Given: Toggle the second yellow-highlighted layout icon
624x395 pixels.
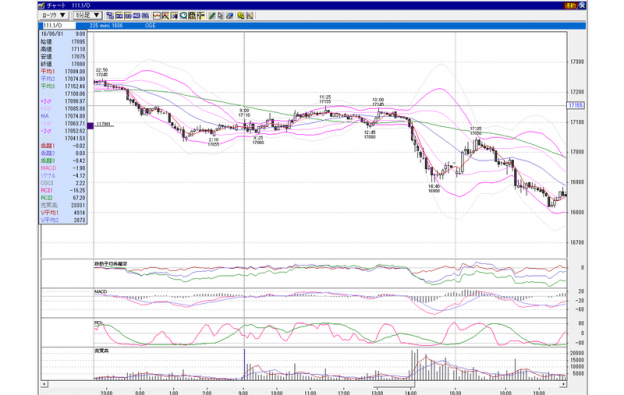Looking at the screenshot, I should (128, 16).
